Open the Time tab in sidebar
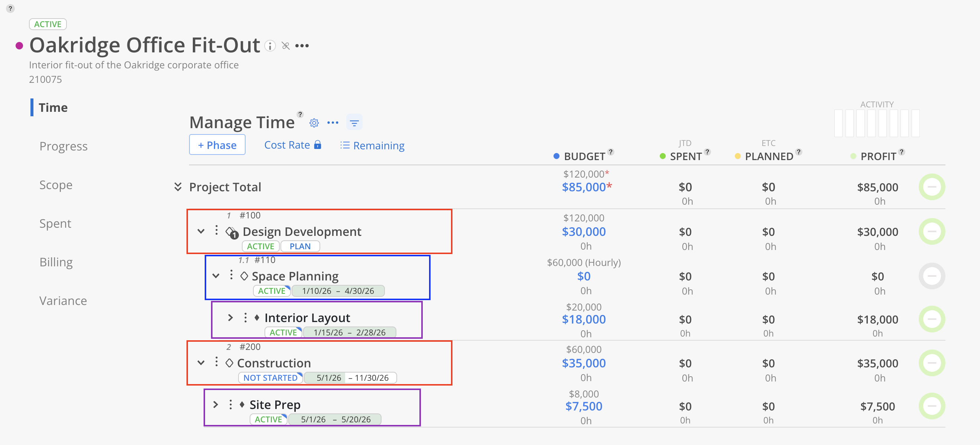 pos(53,107)
